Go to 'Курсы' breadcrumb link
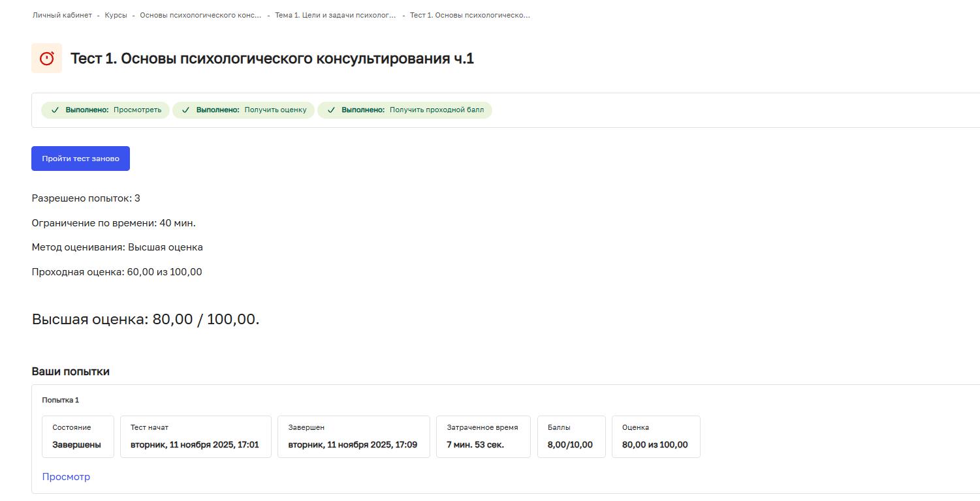 click(116, 15)
